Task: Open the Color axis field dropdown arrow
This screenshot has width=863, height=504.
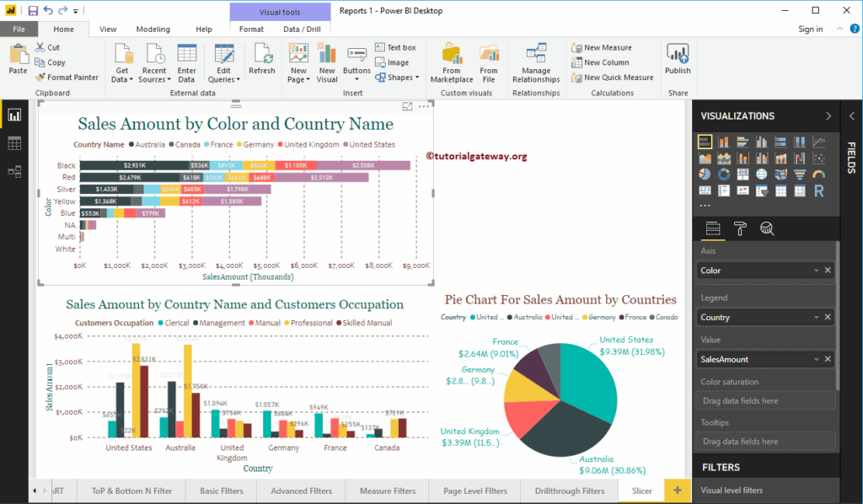Action: tap(816, 271)
